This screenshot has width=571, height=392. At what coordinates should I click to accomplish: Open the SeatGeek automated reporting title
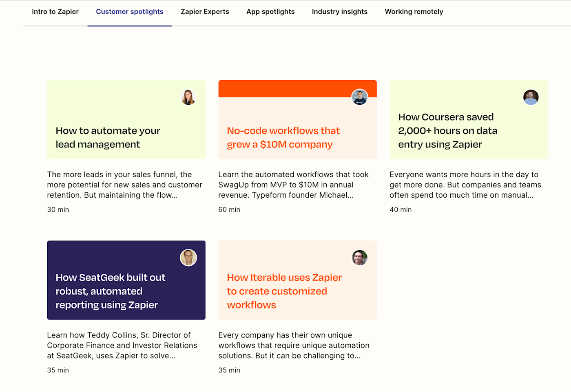click(x=111, y=291)
